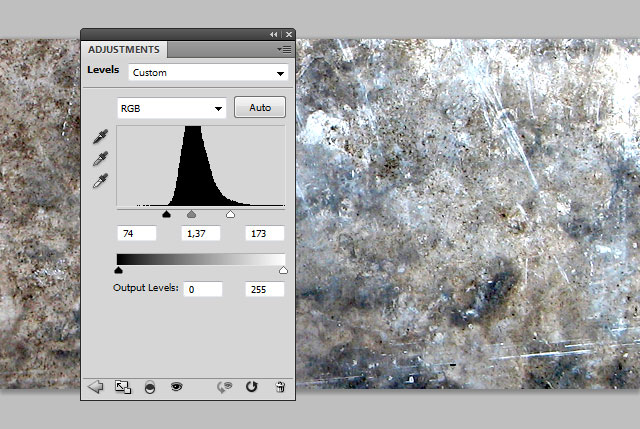The width and height of the screenshot is (640, 429).
Task: Click the highlight input field showing 173
Action: pyautogui.click(x=264, y=233)
